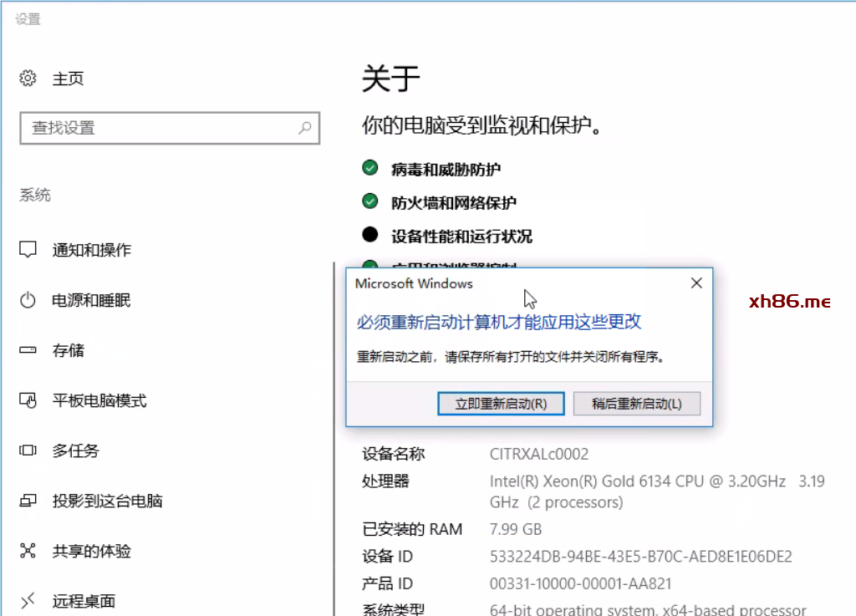
Task: Click the Notifications and actions icon
Action: (x=28, y=250)
